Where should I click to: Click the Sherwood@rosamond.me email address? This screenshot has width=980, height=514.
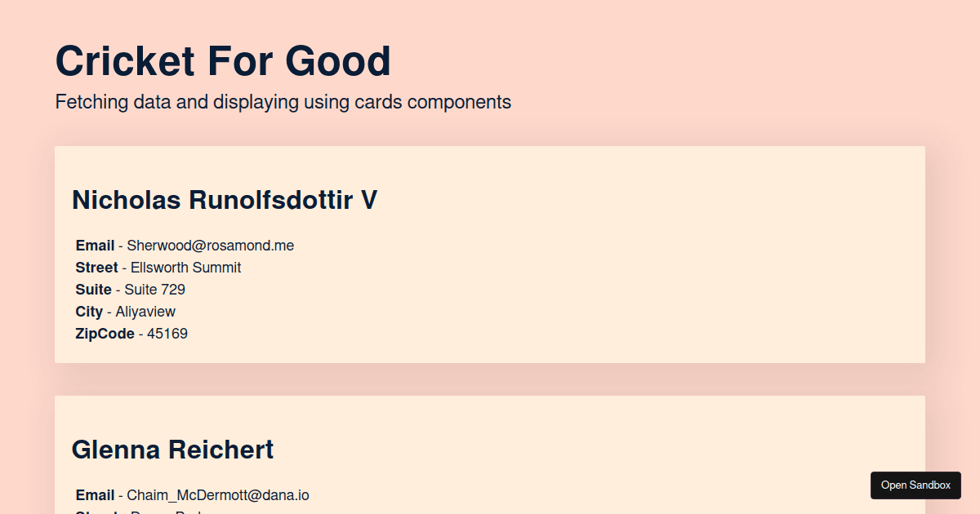[210, 246]
